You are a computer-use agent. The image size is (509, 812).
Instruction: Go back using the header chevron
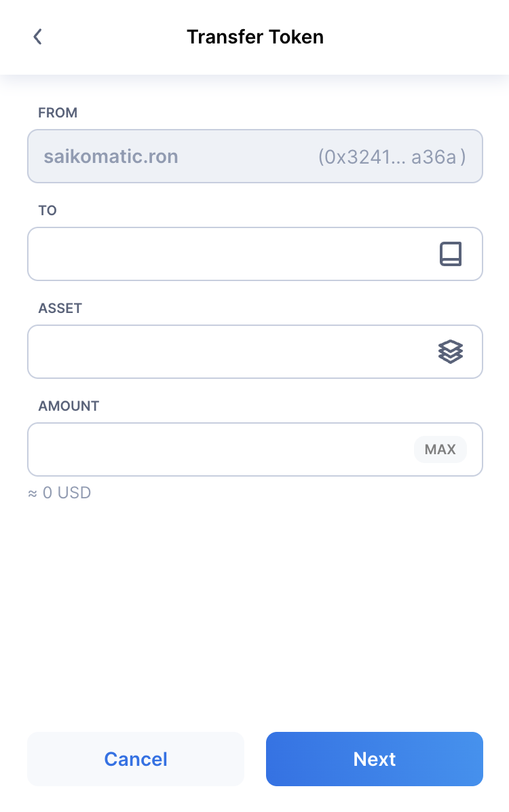[x=37, y=37]
